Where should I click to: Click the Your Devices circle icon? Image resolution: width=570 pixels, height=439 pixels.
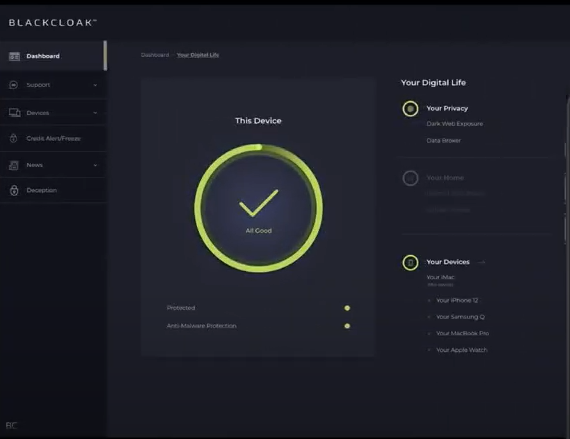(x=410, y=262)
